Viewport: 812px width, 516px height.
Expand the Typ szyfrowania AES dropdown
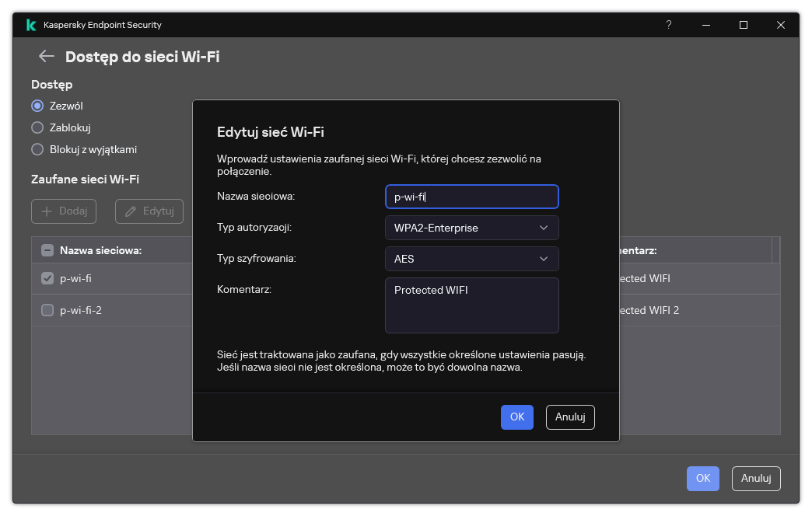[x=471, y=259]
